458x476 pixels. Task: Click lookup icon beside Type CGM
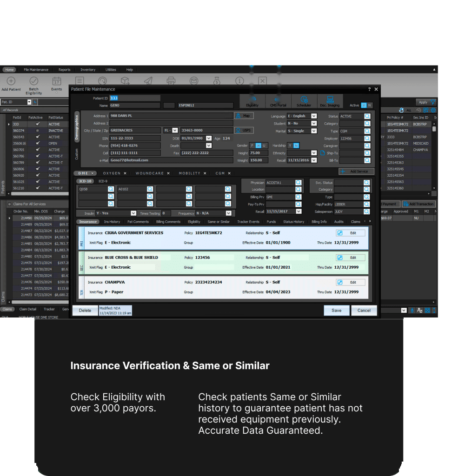click(367, 131)
